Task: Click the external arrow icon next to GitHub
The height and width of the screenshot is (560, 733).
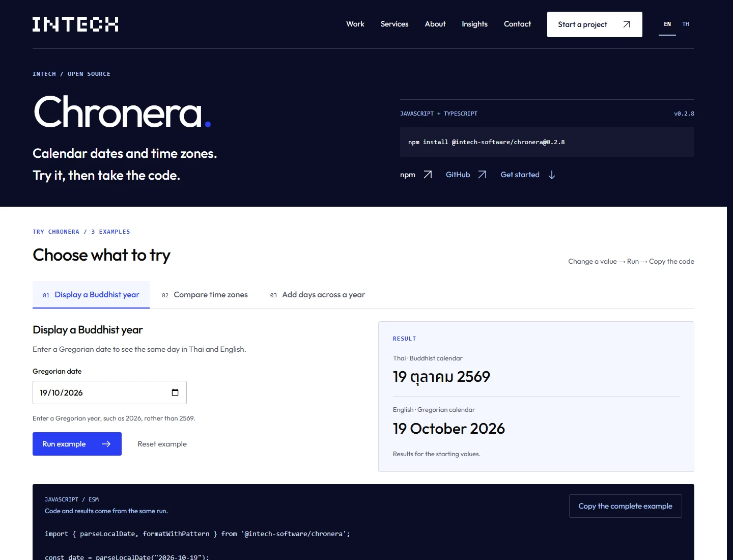Action: (x=482, y=175)
